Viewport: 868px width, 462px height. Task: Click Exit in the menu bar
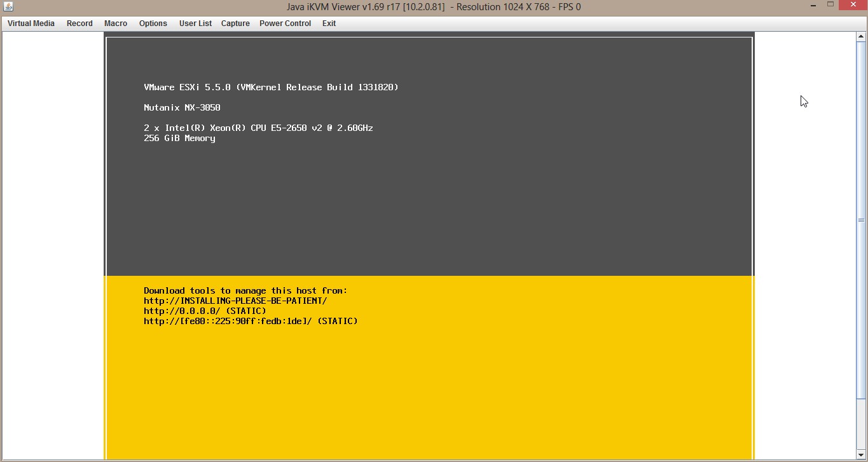[329, 24]
